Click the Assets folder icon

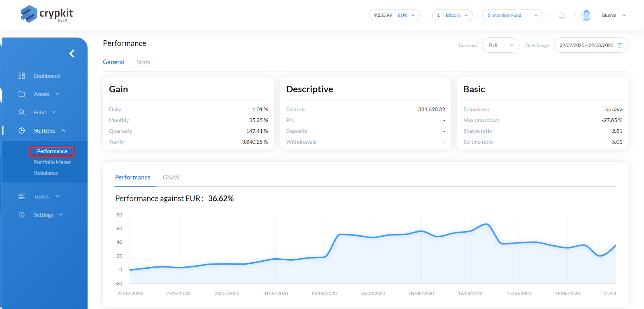coord(22,94)
